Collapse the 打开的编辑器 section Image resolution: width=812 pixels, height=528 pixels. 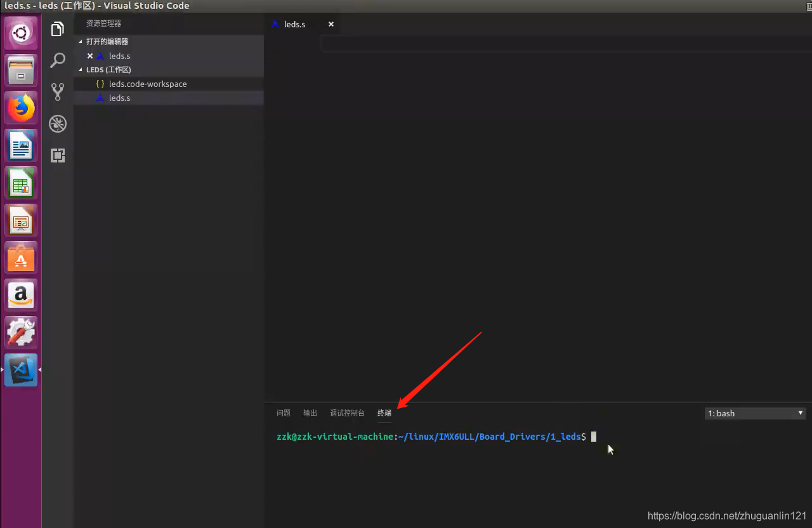click(169, 41)
